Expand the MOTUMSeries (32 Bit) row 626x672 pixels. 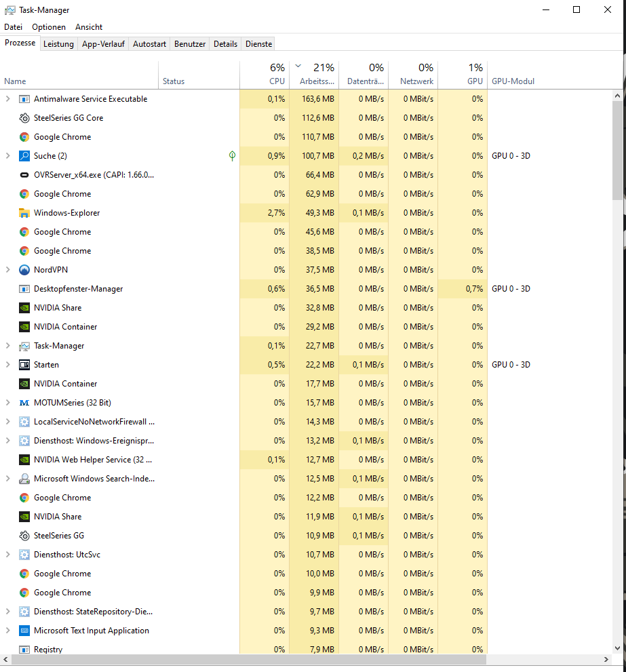7,403
